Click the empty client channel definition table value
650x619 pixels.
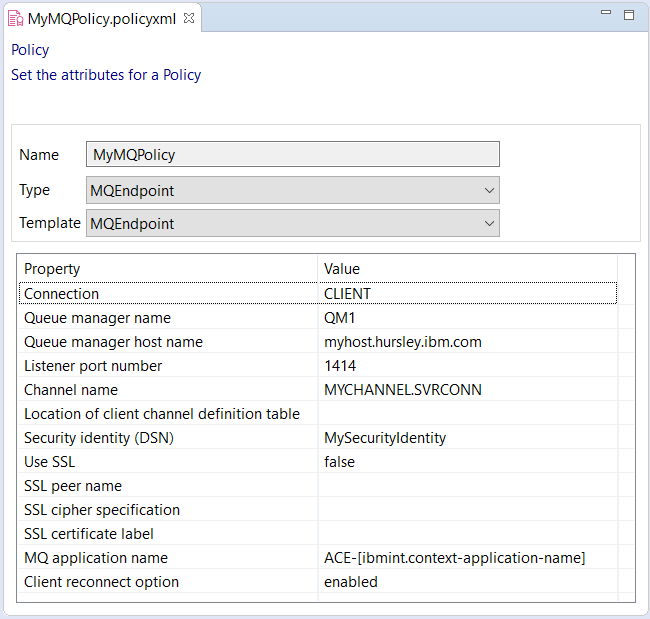467,414
